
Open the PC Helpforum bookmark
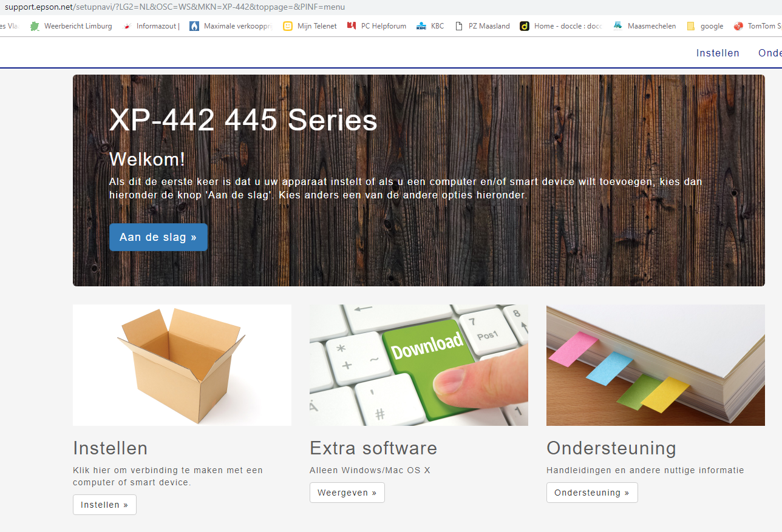click(x=376, y=26)
